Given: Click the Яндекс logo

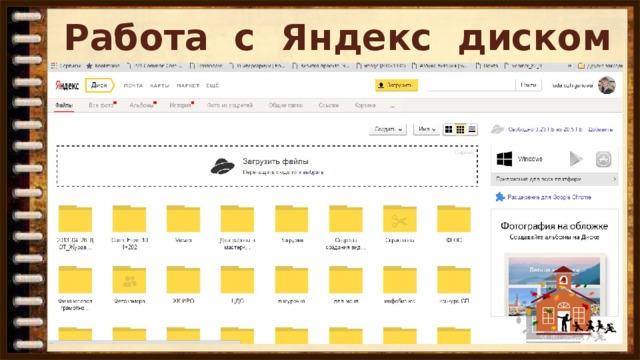Looking at the screenshot, I should click(67, 86).
